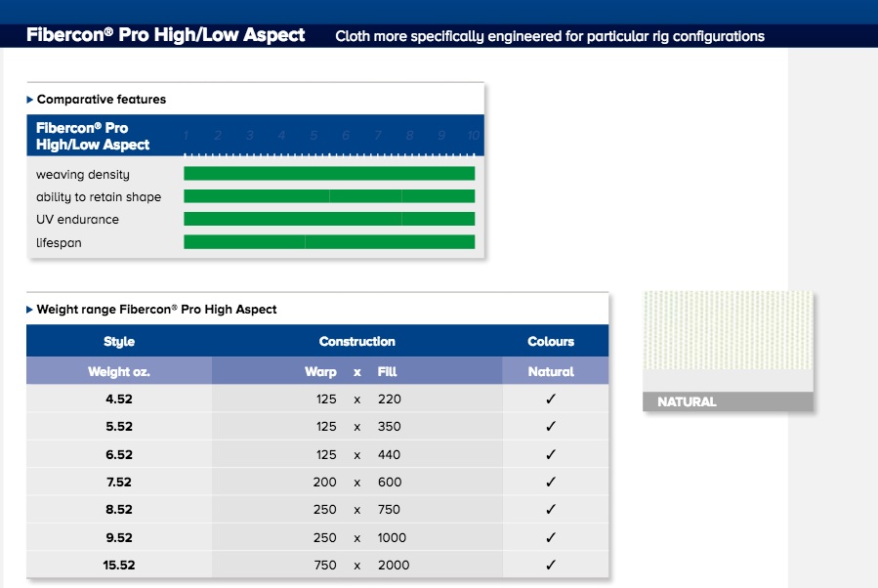Screen dimensions: 878x588
Task: Select the 4.52 weight cell
Action: point(119,399)
